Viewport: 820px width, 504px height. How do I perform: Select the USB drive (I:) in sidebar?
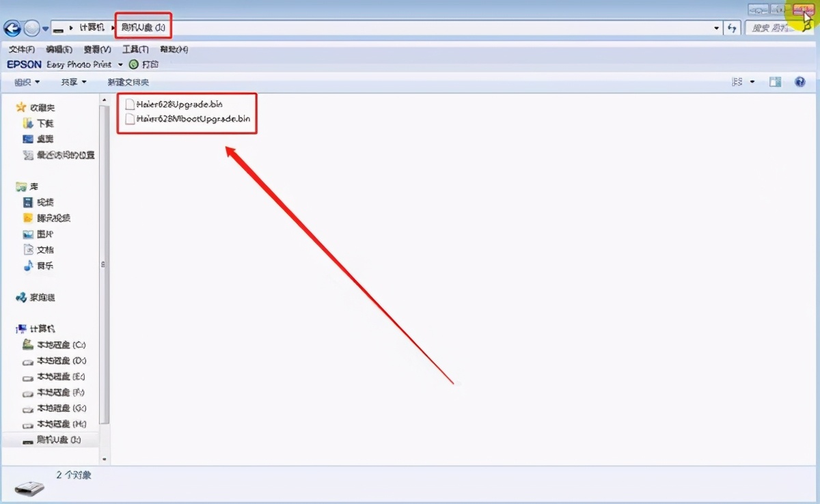click(x=52, y=440)
